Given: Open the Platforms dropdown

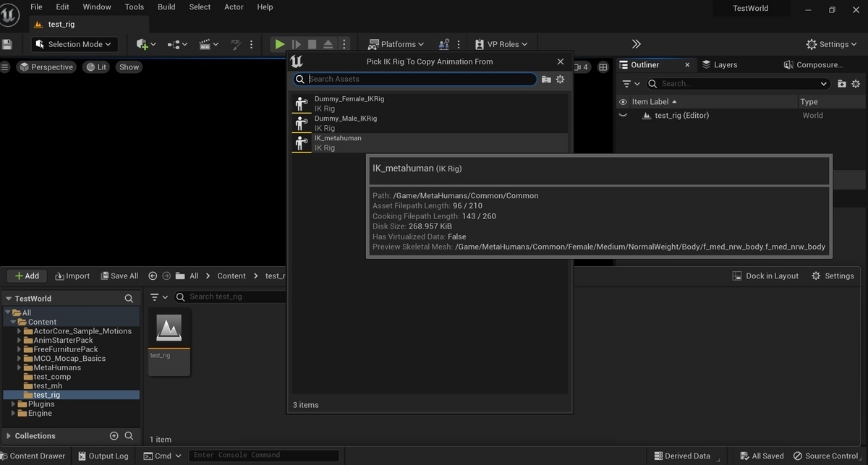Looking at the screenshot, I should 396,44.
